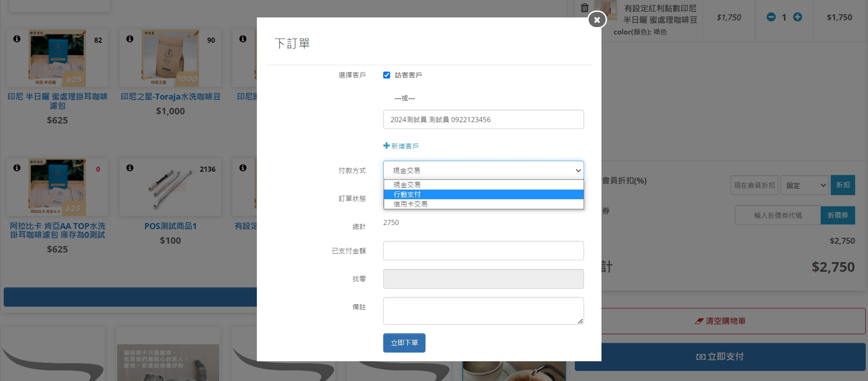Click the 清空購物車 clear cart button

point(720,321)
